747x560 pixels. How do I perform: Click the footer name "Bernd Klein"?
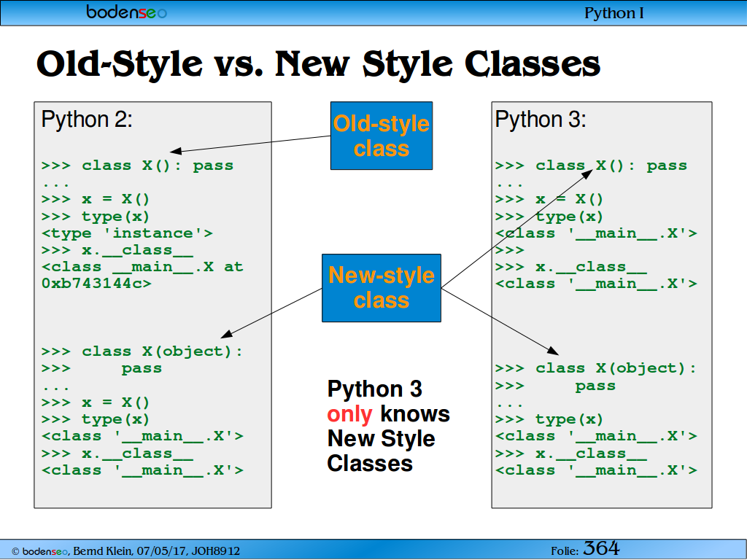tap(102, 551)
